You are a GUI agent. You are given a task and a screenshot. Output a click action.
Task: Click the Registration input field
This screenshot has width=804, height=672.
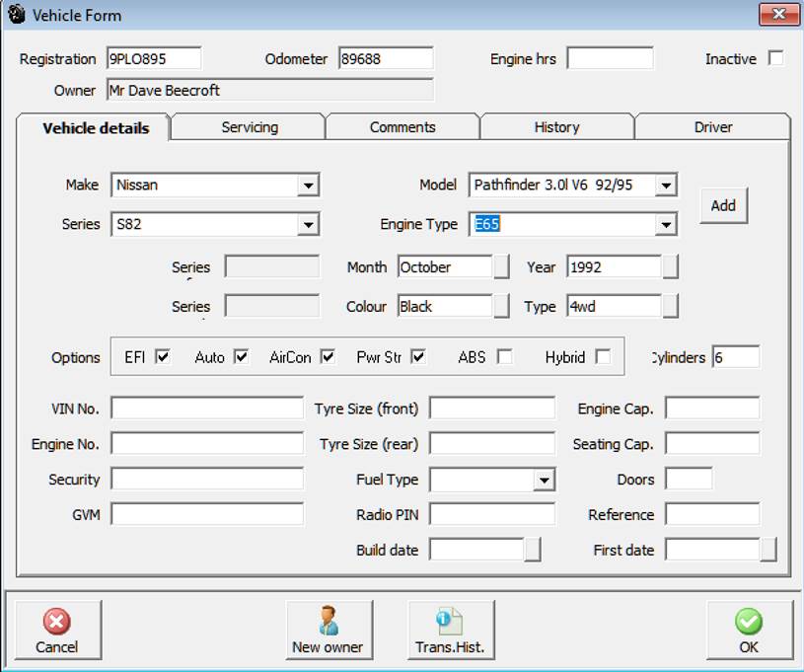click(x=154, y=58)
